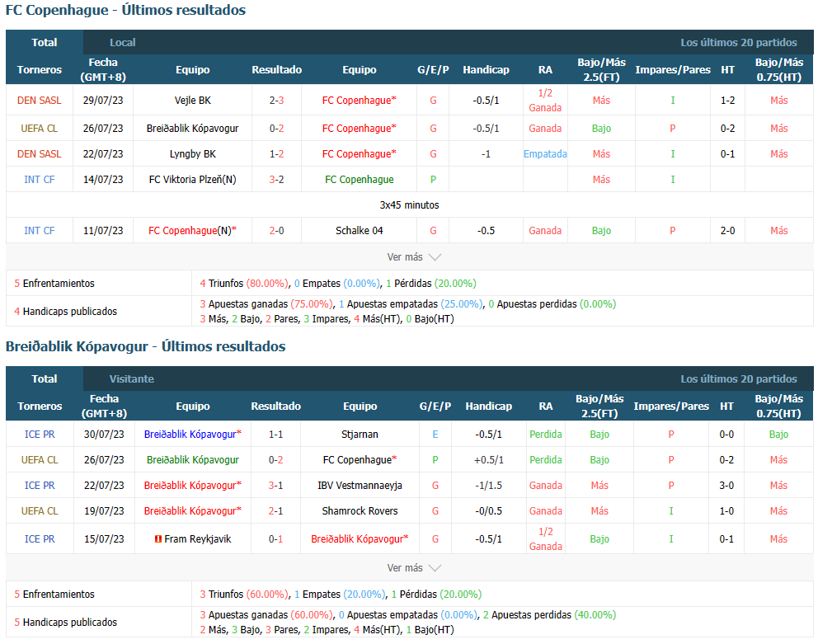Click the 0-1 result of Fram Reykjavik match

[x=275, y=538]
